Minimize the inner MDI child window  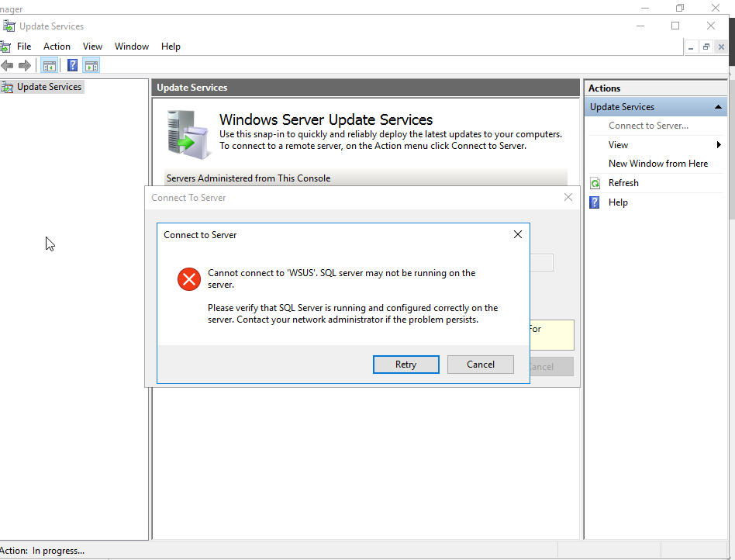click(691, 47)
